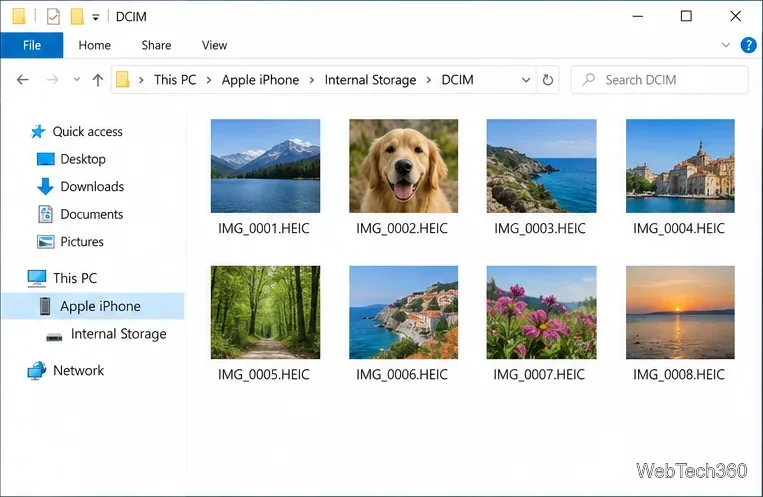Image resolution: width=763 pixels, height=497 pixels.
Task: Click the New folder quick access icon
Action: coord(77,17)
